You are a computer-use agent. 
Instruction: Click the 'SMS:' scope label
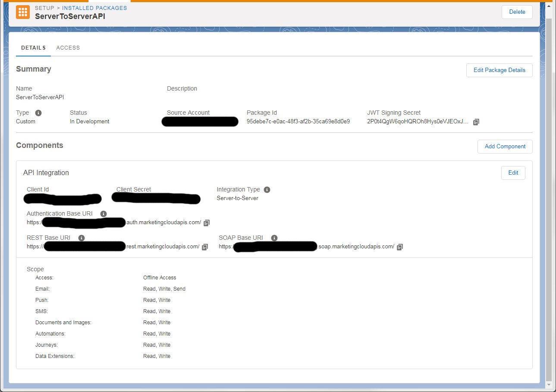(41, 311)
